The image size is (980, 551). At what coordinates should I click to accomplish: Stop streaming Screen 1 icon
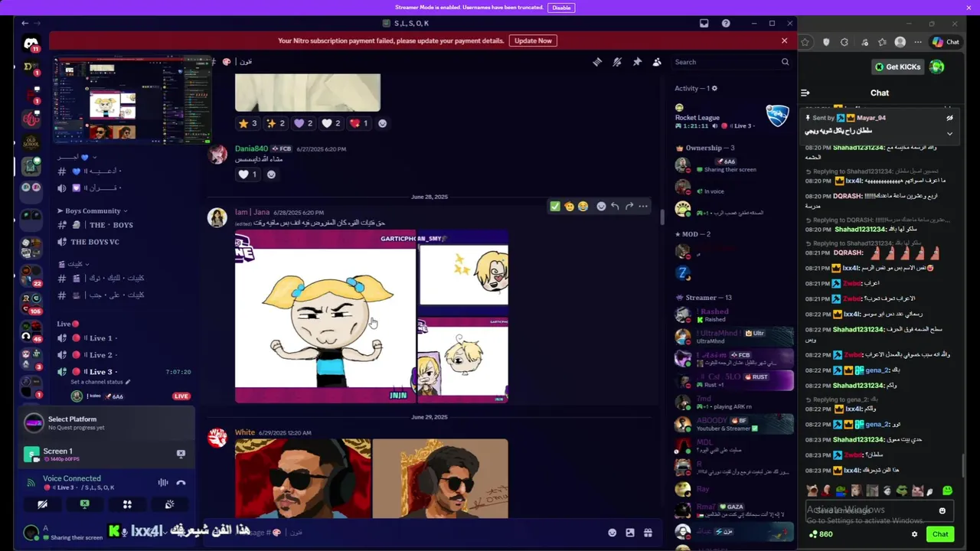pyautogui.click(x=181, y=454)
